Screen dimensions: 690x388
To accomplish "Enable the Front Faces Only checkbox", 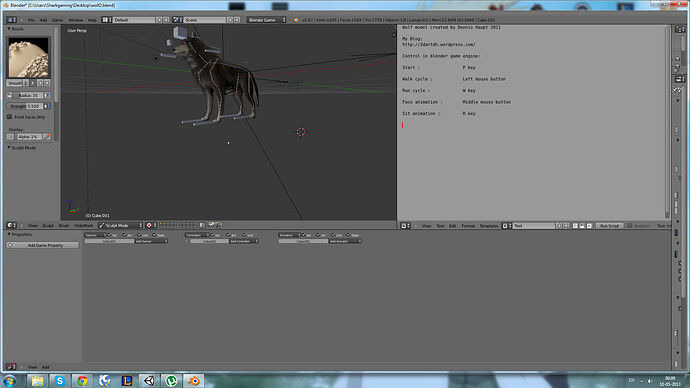I will (9, 117).
